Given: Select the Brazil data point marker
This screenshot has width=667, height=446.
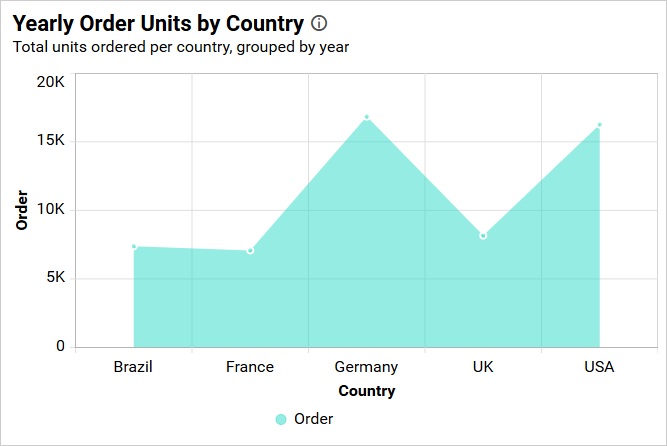Looking at the screenshot, I should click(134, 246).
